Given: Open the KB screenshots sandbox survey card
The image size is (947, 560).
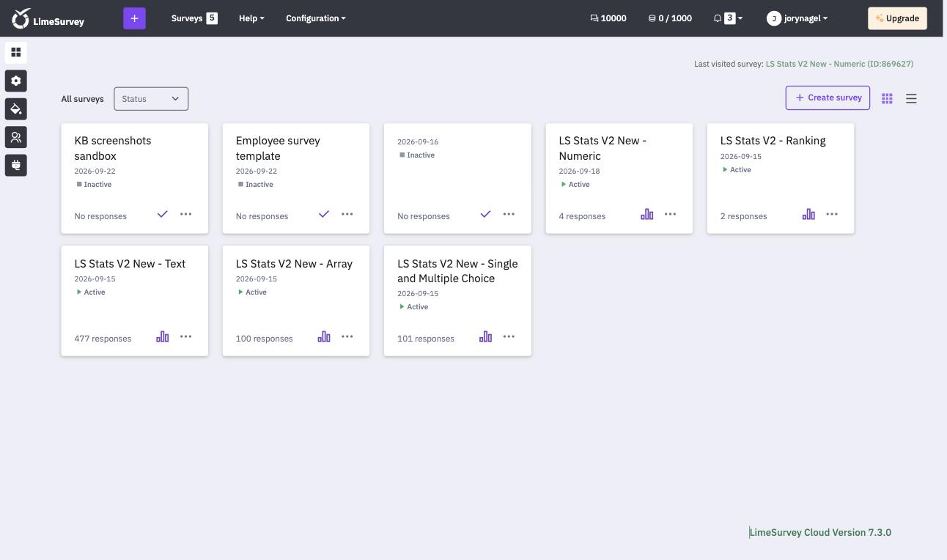Looking at the screenshot, I should coord(135,178).
